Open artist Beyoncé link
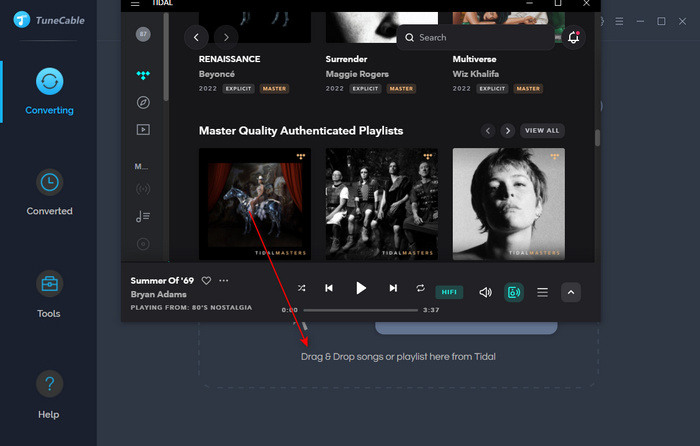Screen dimensions: 700x446 click(x=217, y=74)
